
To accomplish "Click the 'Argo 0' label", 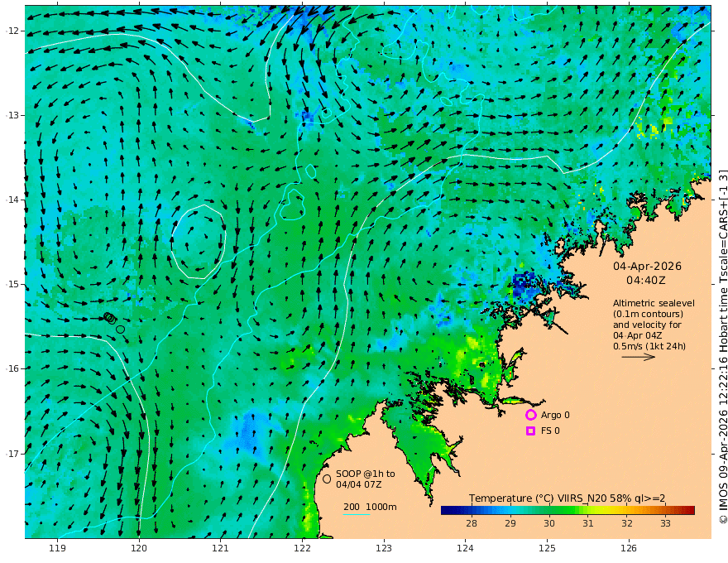I will pos(555,415).
